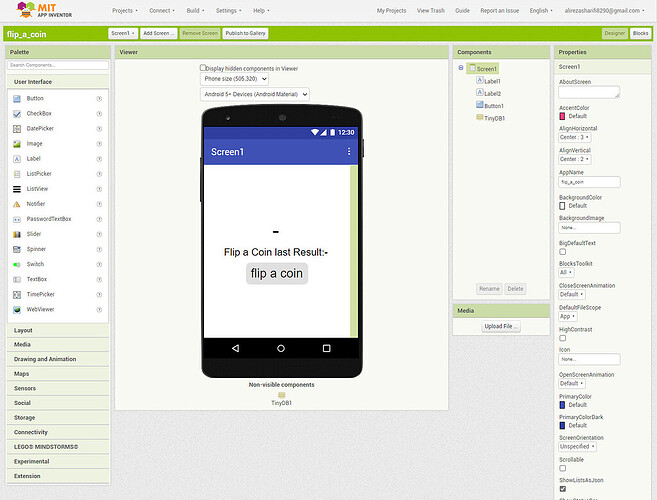Open the Help menu

(x=261, y=10)
